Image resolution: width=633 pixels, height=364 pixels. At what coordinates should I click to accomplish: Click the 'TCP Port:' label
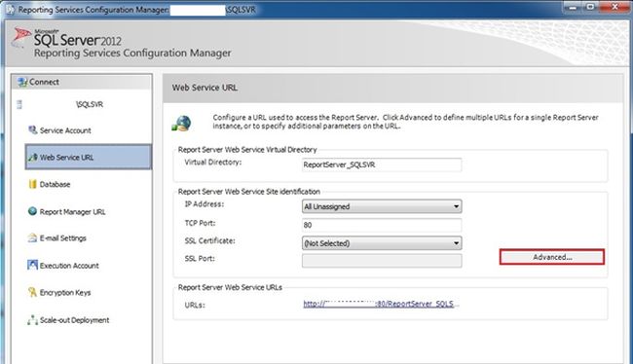200,223
